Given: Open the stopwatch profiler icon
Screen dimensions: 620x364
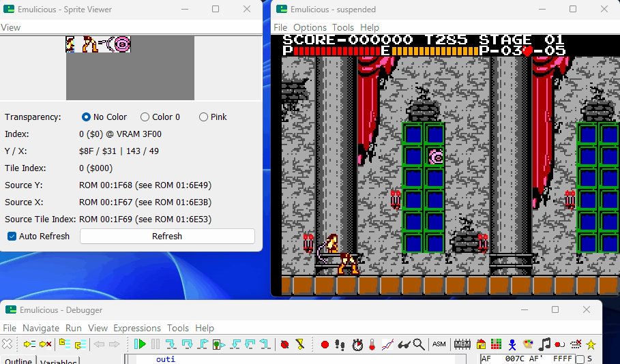Looking at the screenshot, I should (x=357, y=344).
